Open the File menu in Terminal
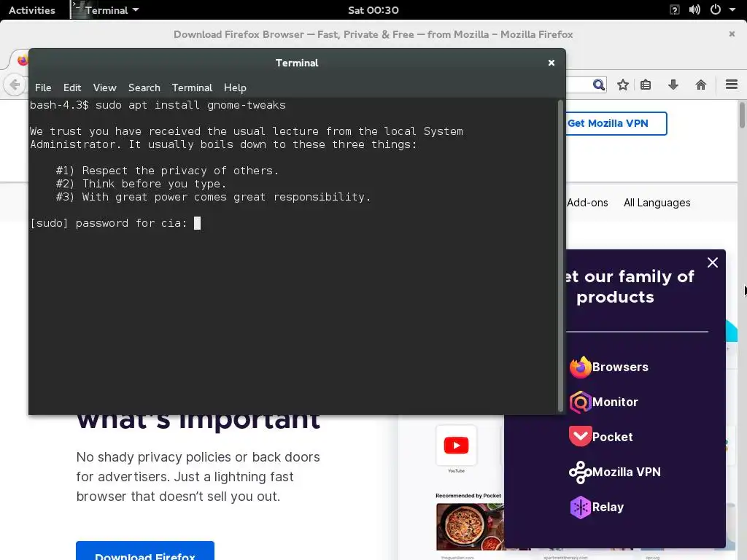The image size is (747, 560). 43,87
